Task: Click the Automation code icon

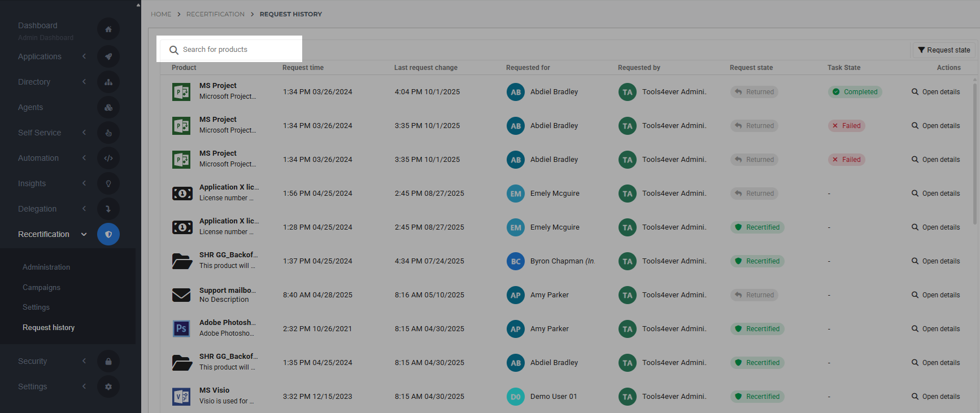Action: tap(108, 158)
